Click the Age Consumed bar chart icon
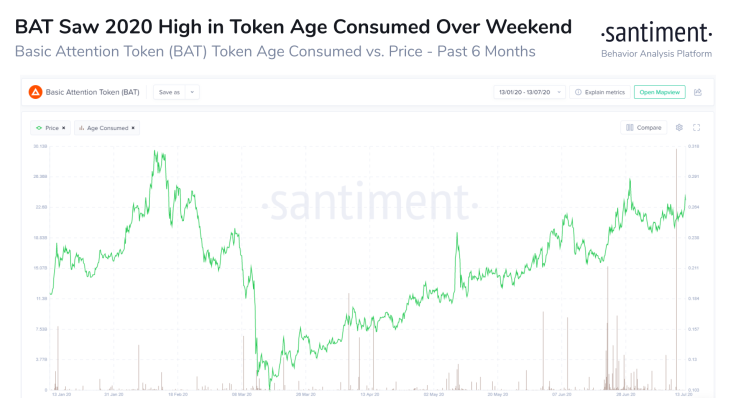 click(81, 128)
